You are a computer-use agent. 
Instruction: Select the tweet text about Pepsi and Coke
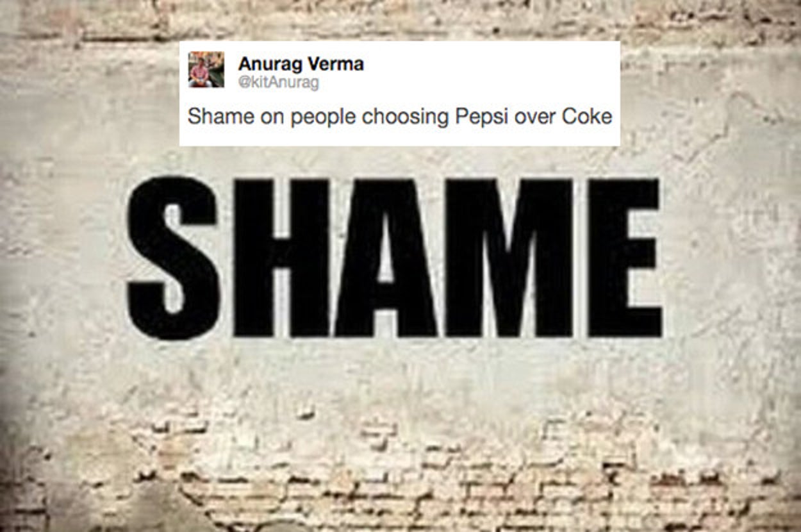(x=400, y=117)
